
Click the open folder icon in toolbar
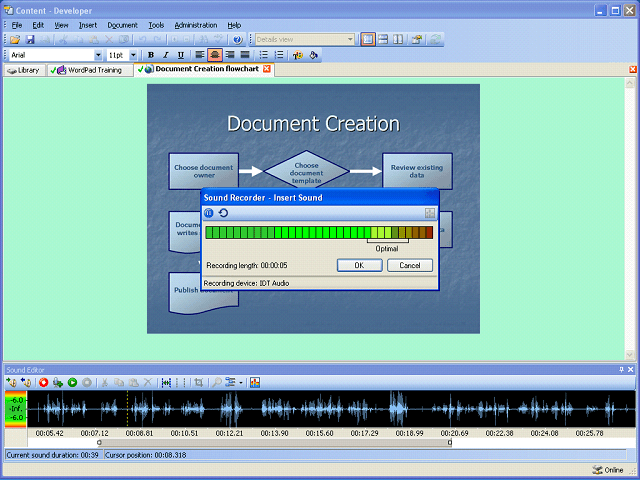tap(15, 39)
